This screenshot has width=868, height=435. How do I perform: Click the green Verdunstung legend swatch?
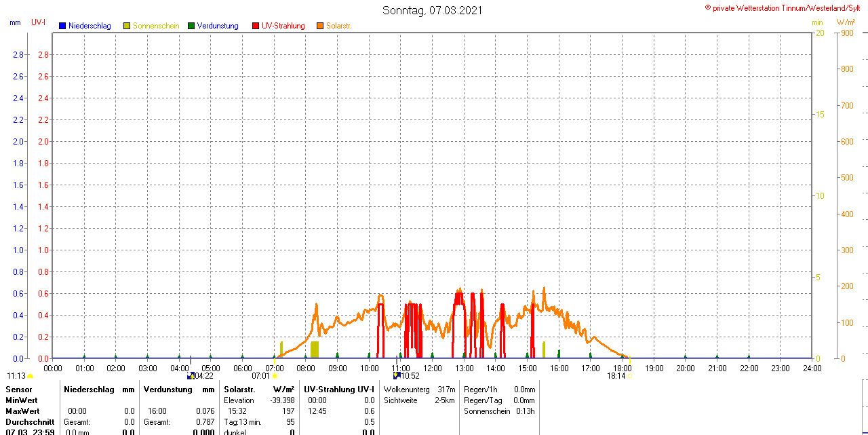point(191,26)
